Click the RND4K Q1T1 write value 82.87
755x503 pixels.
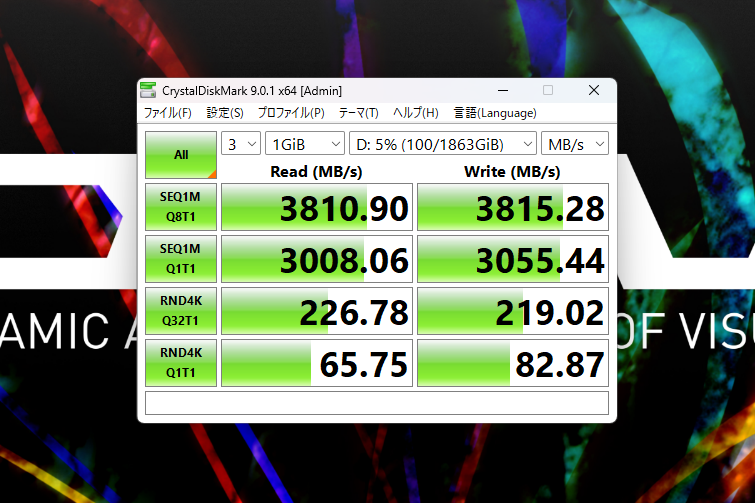(x=513, y=363)
